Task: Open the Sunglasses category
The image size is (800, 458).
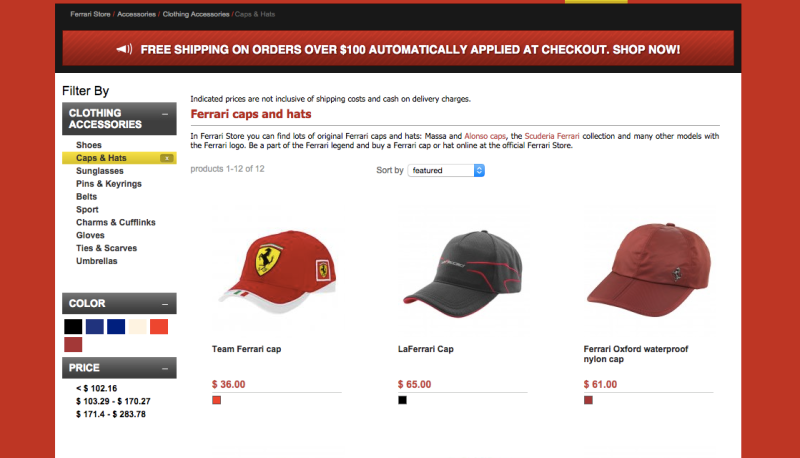Action: 99,171
